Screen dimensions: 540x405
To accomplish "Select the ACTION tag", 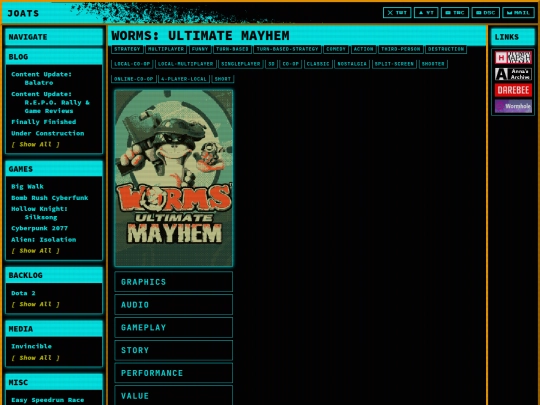I will (x=363, y=49).
